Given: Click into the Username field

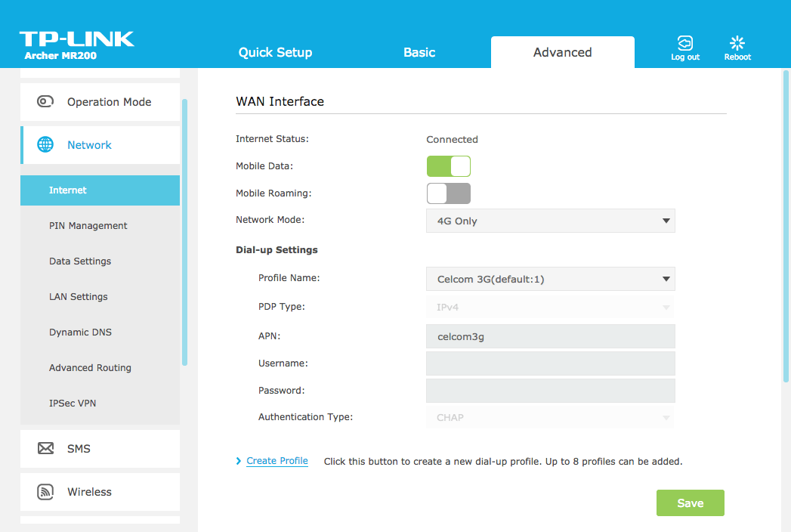Looking at the screenshot, I should (x=550, y=363).
